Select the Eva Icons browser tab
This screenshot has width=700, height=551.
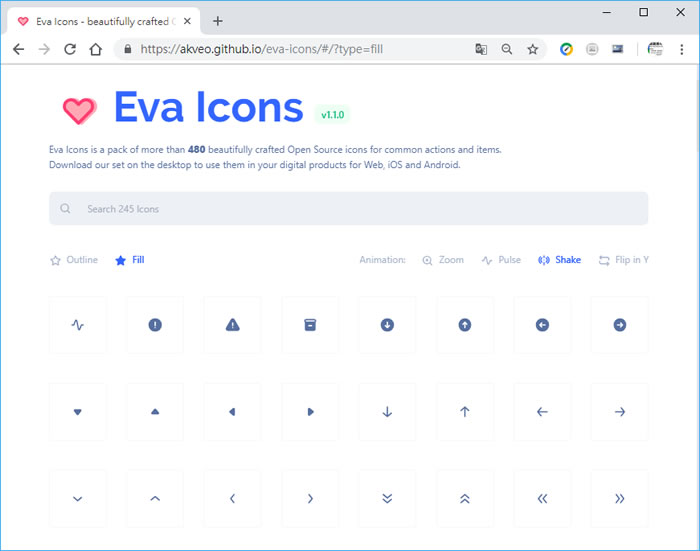pyautogui.click(x=104, y=21)
